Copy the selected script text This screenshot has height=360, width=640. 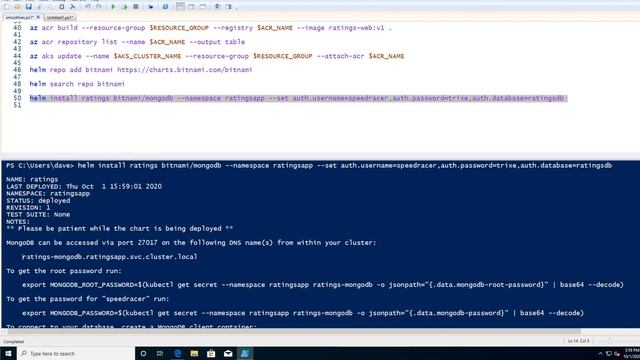coord(50,7)
